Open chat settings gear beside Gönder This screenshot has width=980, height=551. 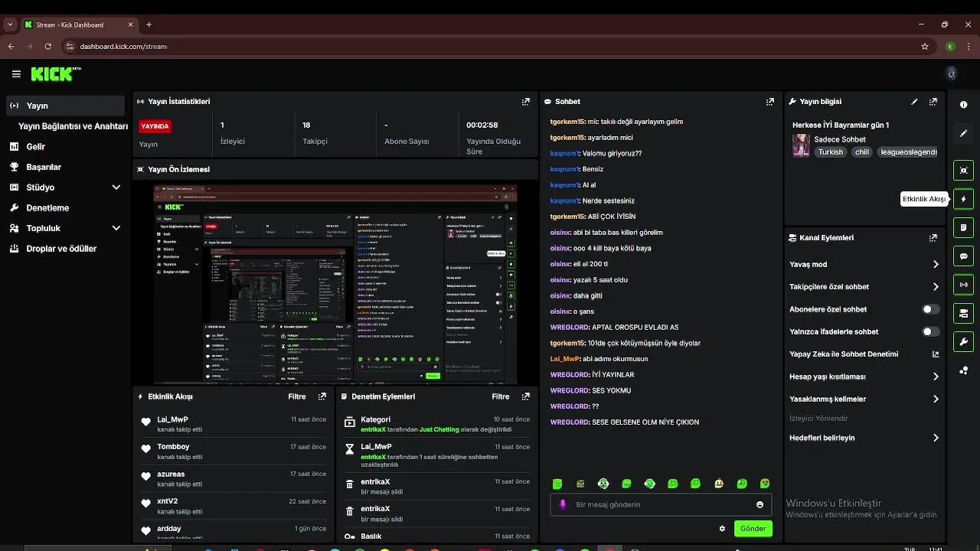coord(722,528)
